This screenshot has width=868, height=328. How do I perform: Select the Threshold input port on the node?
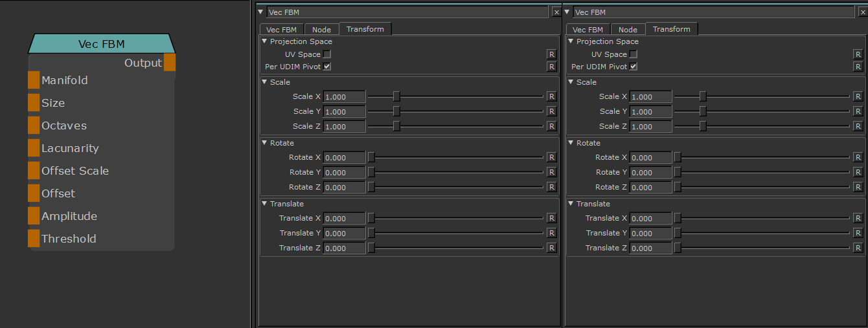click(34, 239)
